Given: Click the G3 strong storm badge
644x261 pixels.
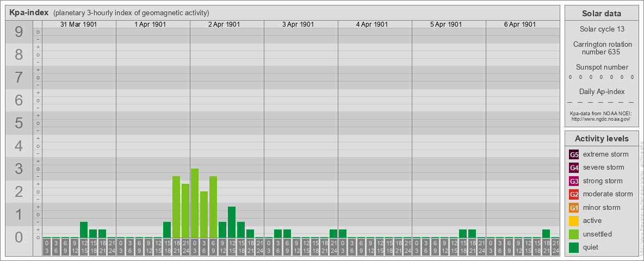Looking at the screenshot, I should tap(574, 181).
